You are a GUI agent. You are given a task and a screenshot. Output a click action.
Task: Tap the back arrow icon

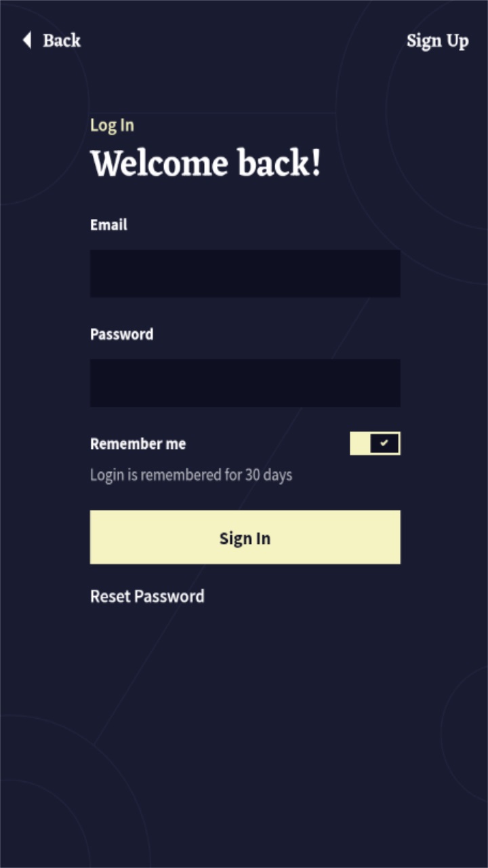pyautogui.click(x=27, y=40)
